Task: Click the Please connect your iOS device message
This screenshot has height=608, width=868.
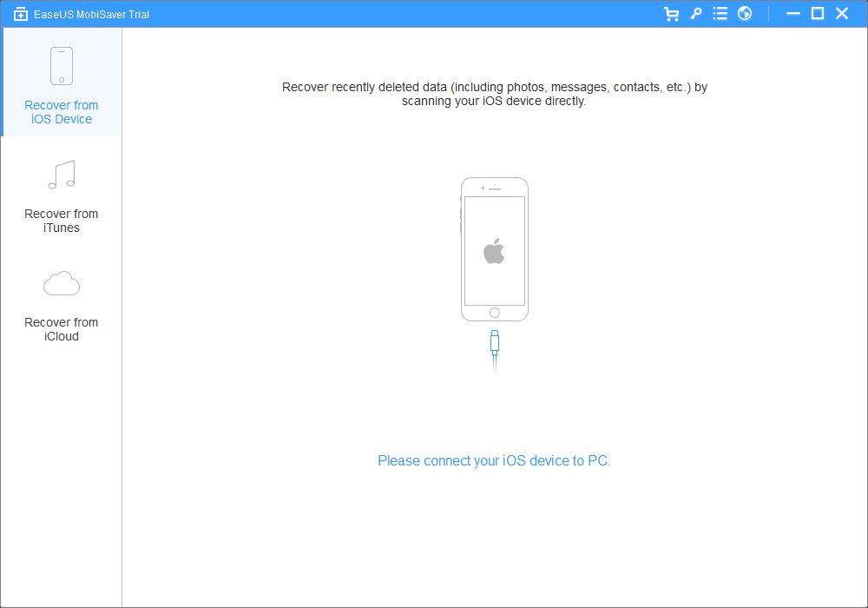Action: 494,461
